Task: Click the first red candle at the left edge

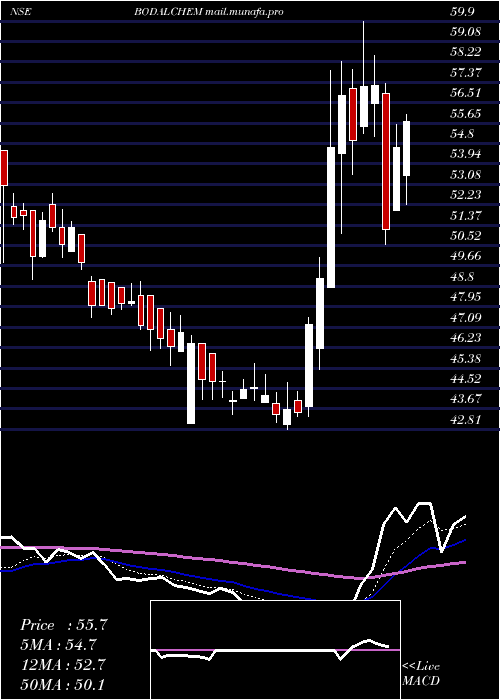Action: pyautogui.click(x=4, y=168)
